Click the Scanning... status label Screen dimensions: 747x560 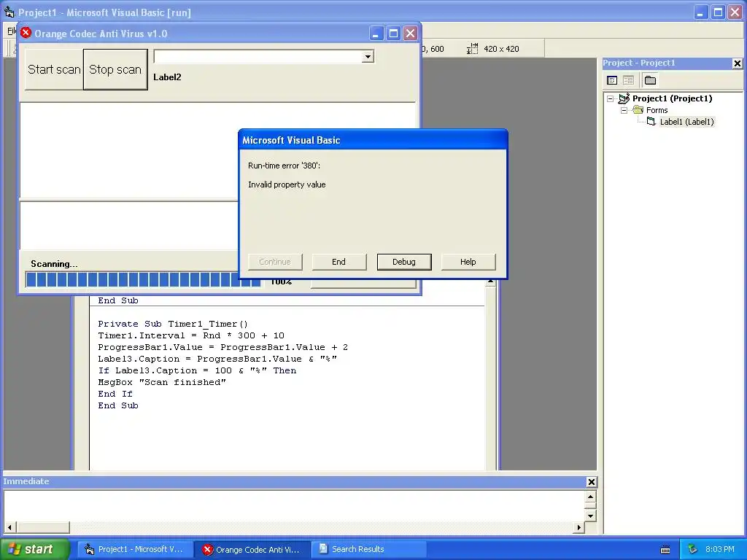(54, 264)
